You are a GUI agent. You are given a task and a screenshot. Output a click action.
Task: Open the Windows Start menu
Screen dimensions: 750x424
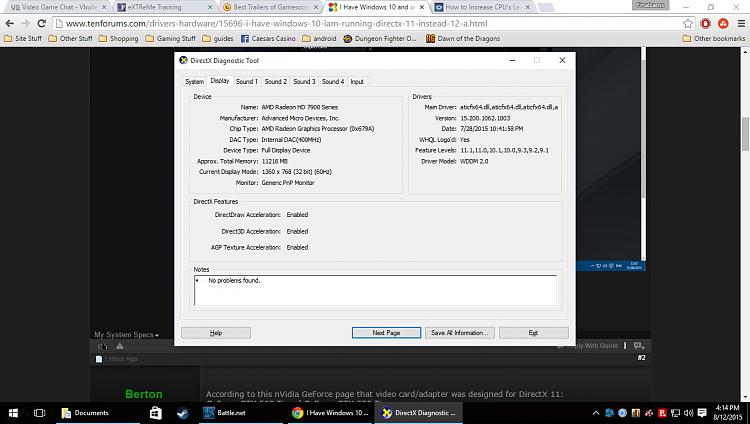13,413
